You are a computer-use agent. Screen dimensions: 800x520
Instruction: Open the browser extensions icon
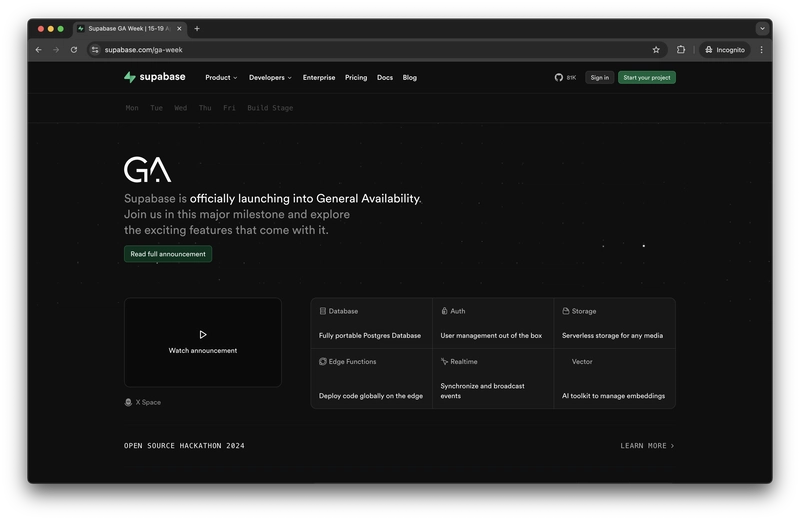[x=681, y=49]
